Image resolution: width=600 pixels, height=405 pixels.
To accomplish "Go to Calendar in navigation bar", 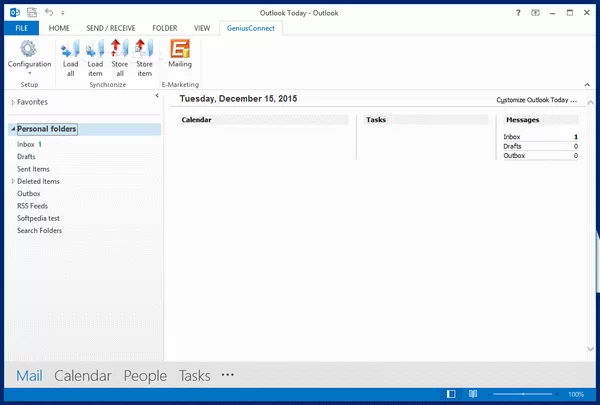I will (x=82, y=376).
